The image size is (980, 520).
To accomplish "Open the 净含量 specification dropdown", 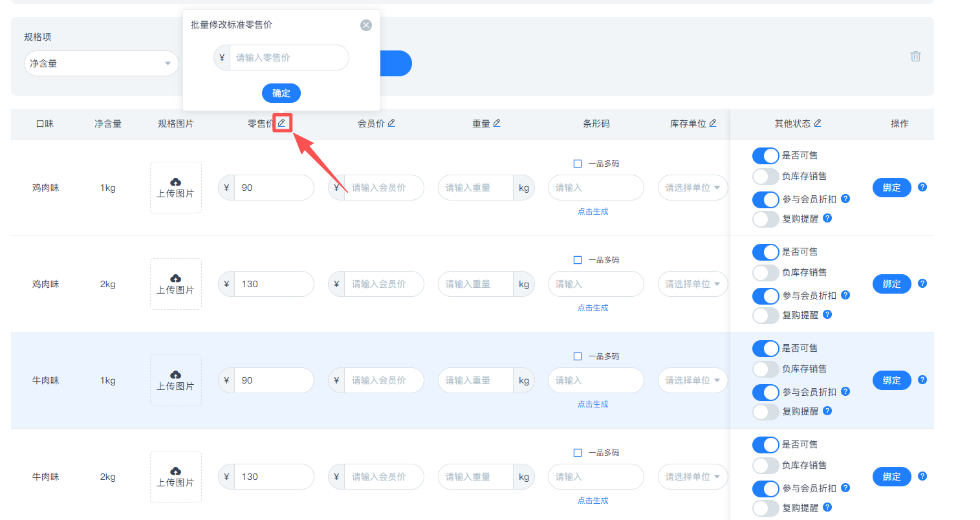I will (101, 63).
